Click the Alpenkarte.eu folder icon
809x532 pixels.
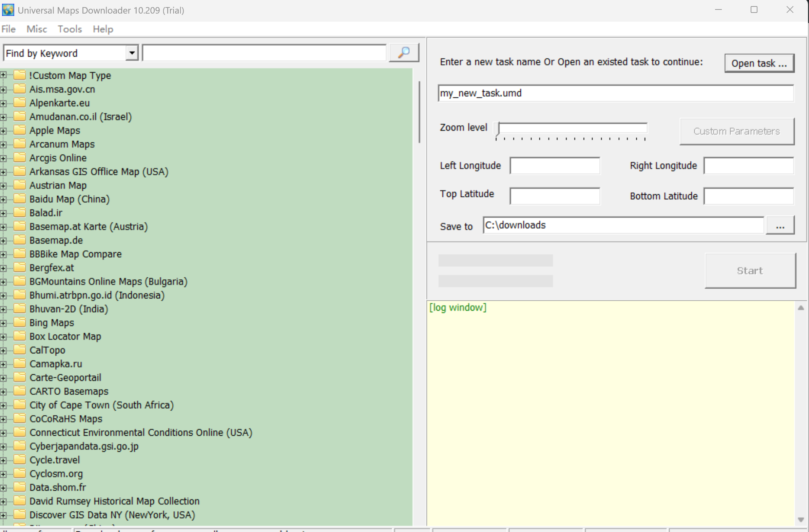20,103
